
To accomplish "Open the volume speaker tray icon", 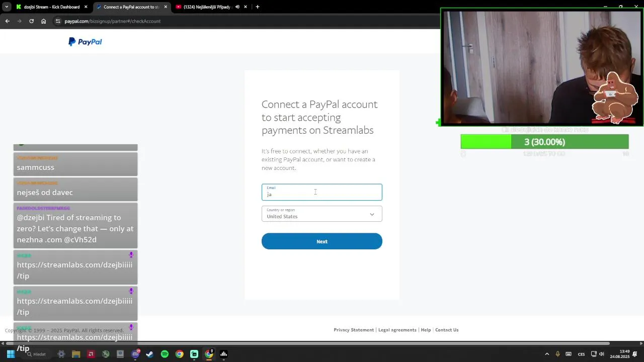I will click(x=601, y=354).
